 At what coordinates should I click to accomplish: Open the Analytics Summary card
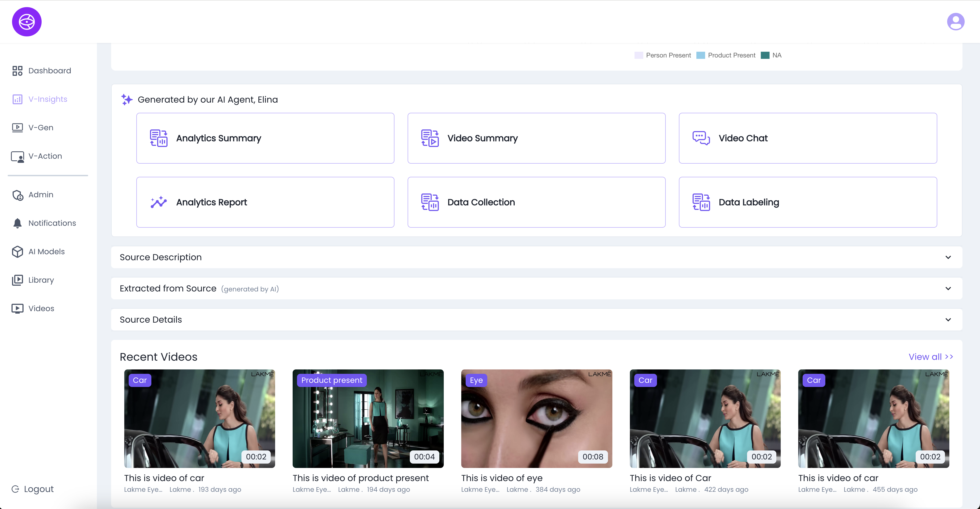point(265,138)
